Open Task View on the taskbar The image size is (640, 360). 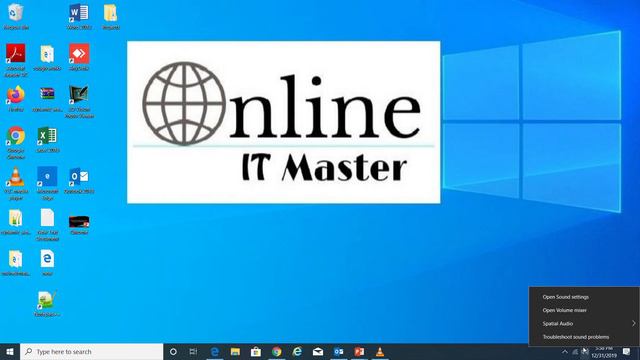pos(193,351)
